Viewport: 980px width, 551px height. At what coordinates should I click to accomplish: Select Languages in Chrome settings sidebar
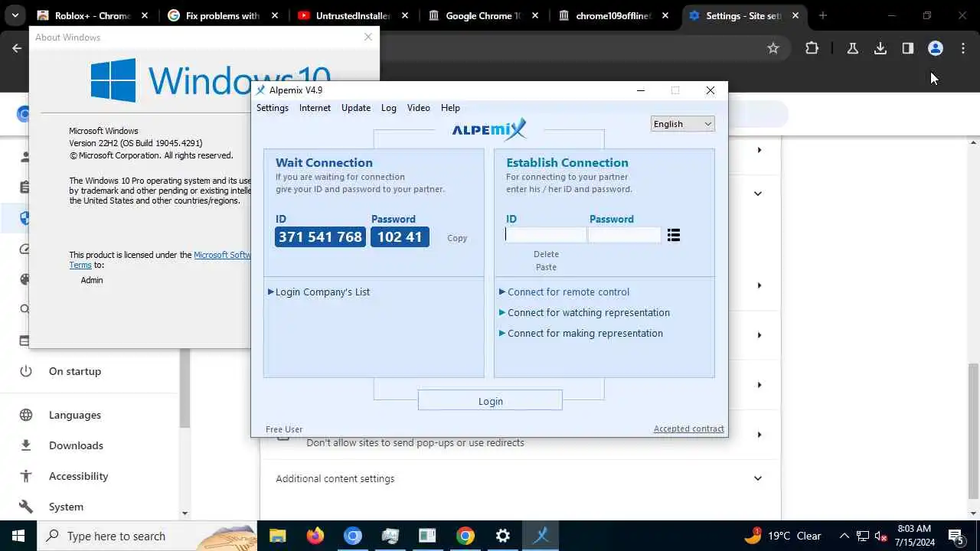75,415
